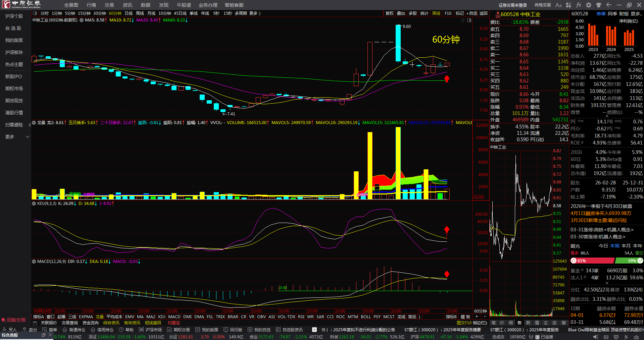Click the 买入 (buy) icon button
This screenshot has width=644, height=340.
click(x=9, y=330)
